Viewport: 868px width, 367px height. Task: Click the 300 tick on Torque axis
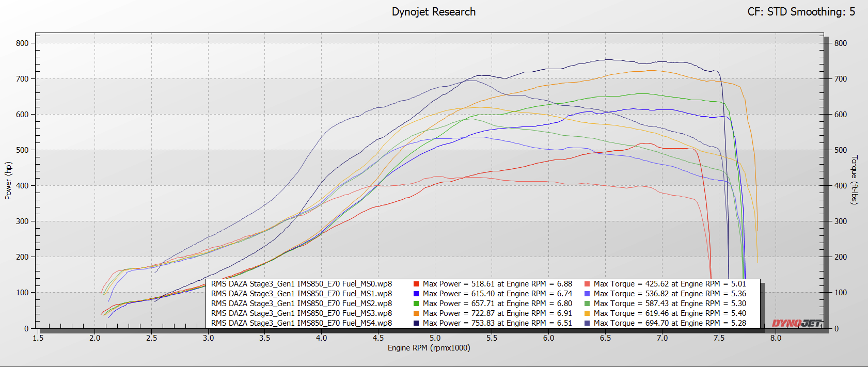pos(841,221)
